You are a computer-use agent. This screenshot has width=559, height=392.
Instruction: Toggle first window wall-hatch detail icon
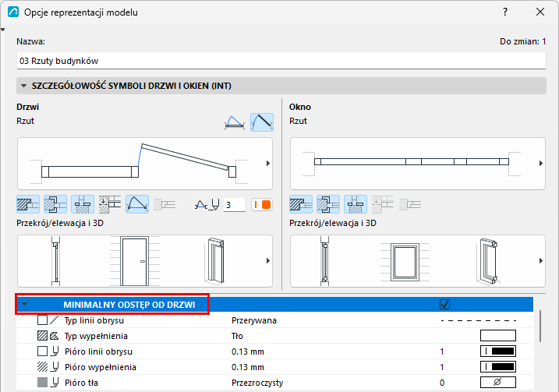pos(301,204)
